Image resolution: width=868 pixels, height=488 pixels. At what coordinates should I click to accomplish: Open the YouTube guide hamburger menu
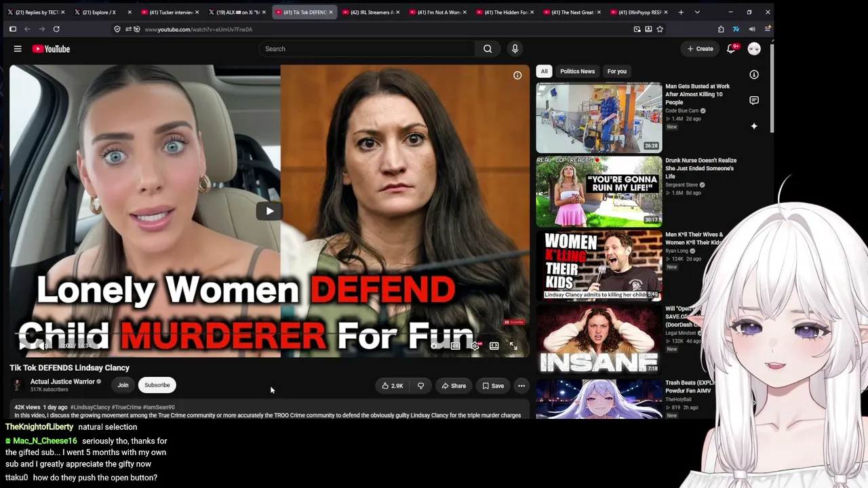(x=18, y=49)
